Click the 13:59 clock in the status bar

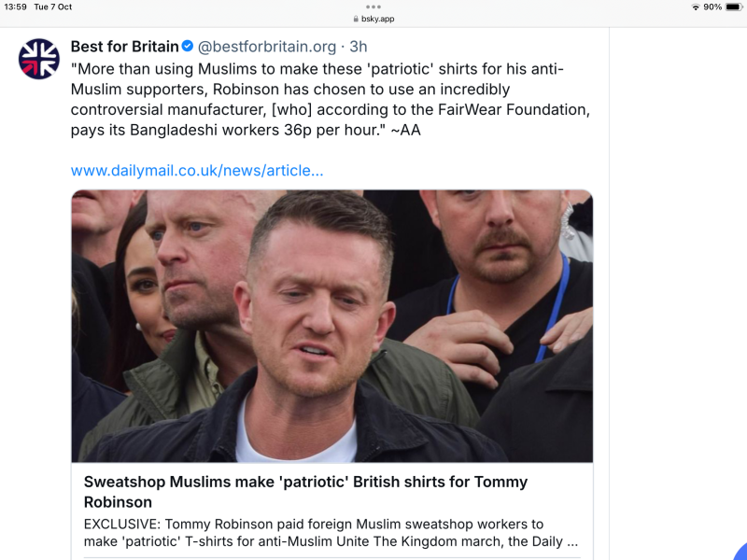[15, 6]
